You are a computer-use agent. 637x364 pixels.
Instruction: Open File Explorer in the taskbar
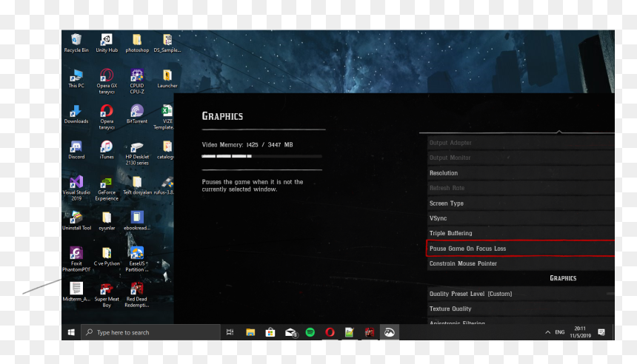(250, 332)
